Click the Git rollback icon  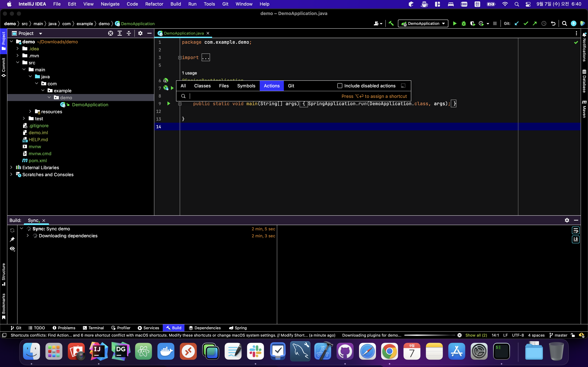pos(553,24)
